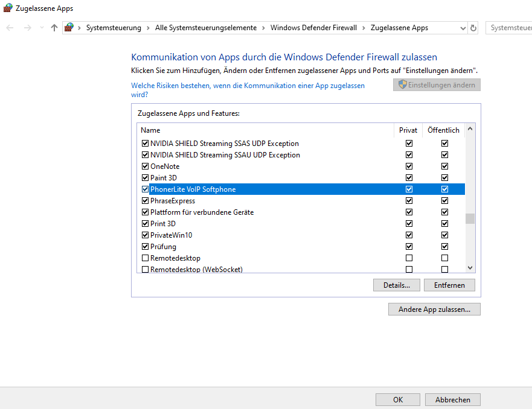This screenshot has width=532, height=409.
Task: Toggle NVIDIA SHIELD Streaming SSAS UDP Exception checkbox
Action: tap(145, 144)
